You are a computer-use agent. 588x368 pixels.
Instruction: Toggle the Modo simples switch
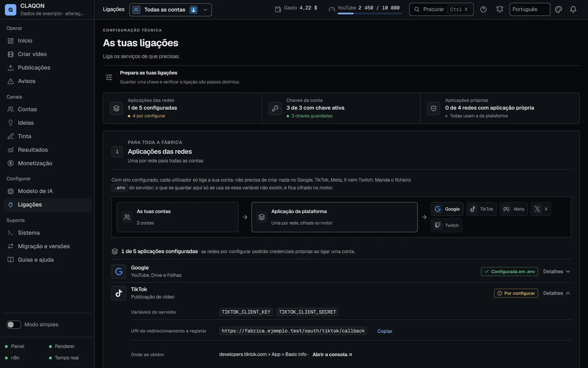[14, 325]
